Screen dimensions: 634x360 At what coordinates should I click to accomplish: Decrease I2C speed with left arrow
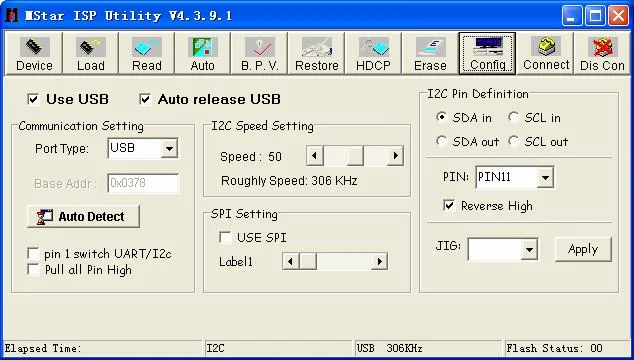click(315, 156)
